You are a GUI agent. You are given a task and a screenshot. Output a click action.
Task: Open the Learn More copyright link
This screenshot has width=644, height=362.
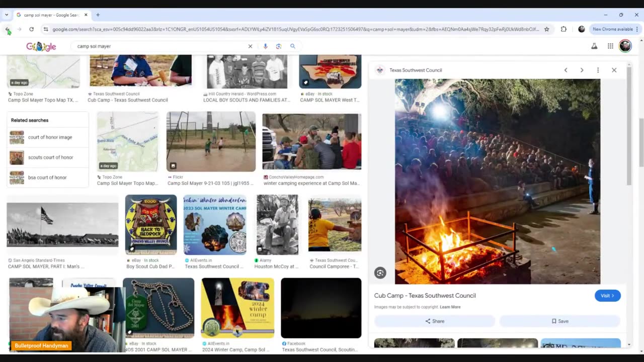point(450,307)
